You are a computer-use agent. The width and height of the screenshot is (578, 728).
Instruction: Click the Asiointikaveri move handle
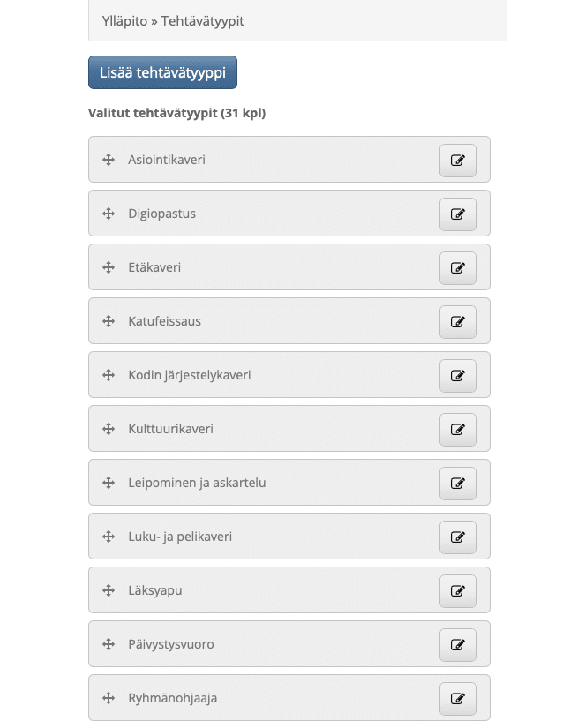[109, 160]
